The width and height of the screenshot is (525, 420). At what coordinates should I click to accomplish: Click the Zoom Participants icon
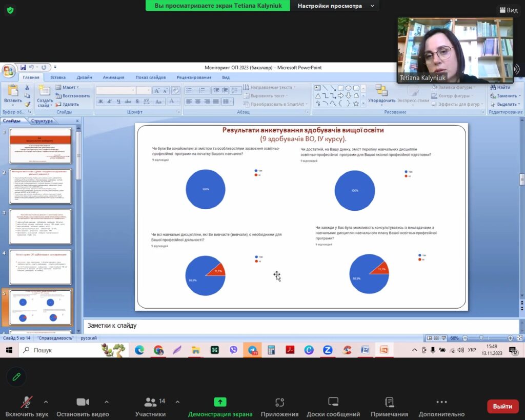[x=150, y=402]
